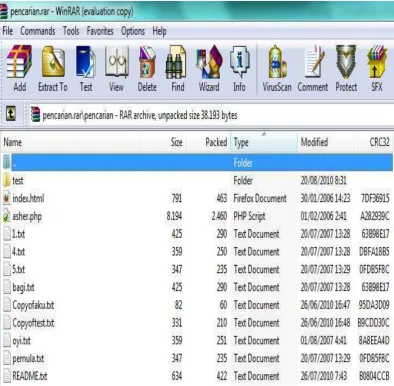Image resolution: width=394 pixels, height=386 pixels.
Task: Select the Copyoftest.txt file name
Action: click(x=33, y=323)
